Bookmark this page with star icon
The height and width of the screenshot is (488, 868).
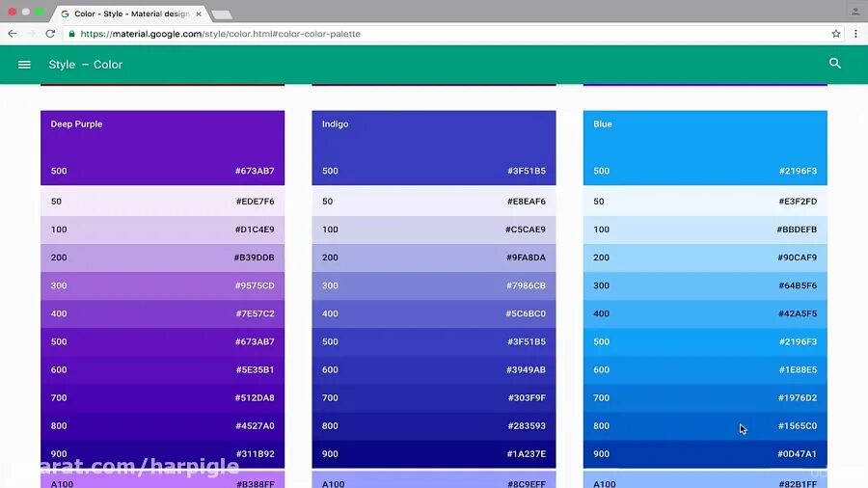click(x=836, y=34)
